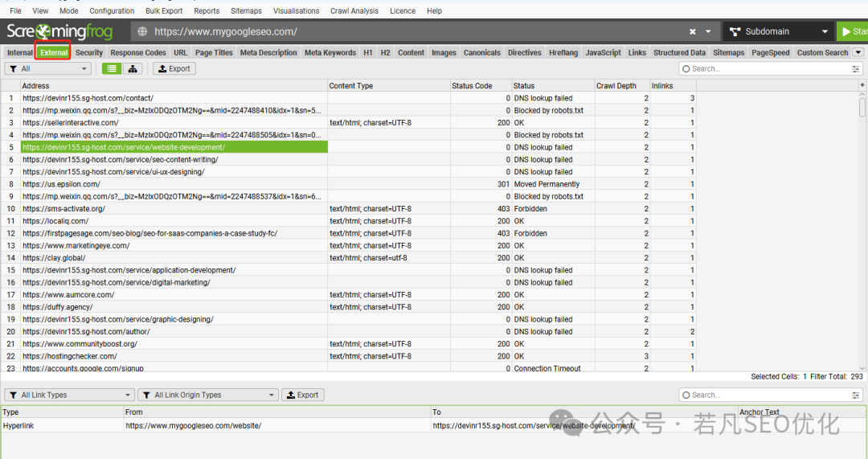Sort by Inlinks column header
This screenshot has height=459, width=868.
coord(673,86)
